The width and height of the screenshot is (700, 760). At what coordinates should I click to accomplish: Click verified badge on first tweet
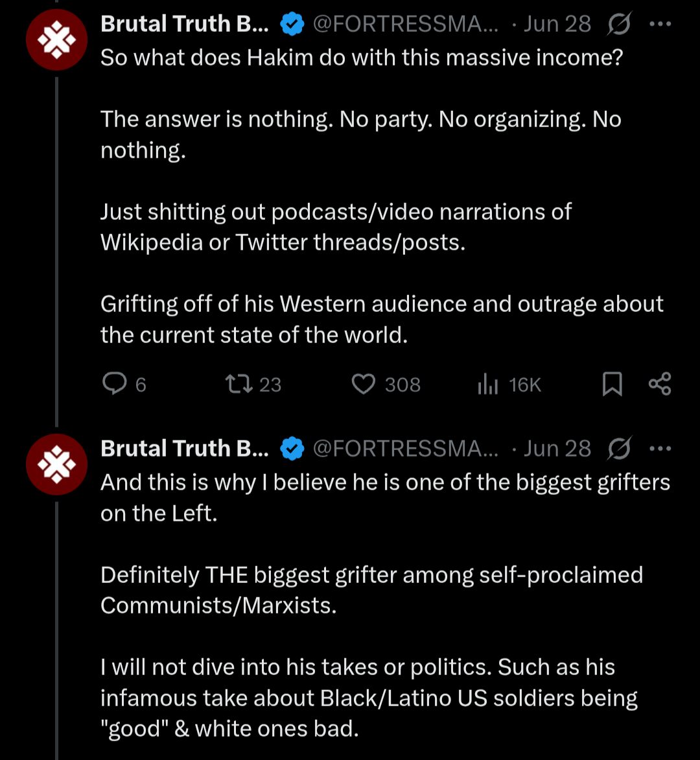tap(292, 25)
